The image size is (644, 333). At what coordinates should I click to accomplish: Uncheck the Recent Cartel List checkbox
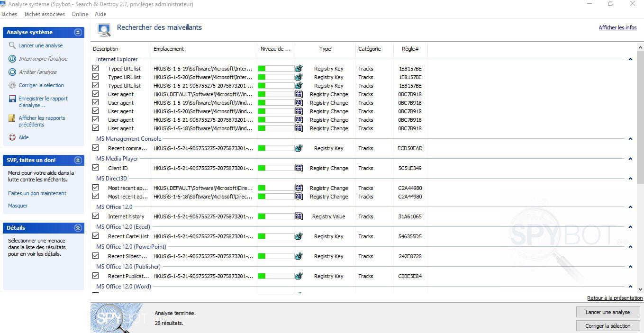(x=96, y=236)
